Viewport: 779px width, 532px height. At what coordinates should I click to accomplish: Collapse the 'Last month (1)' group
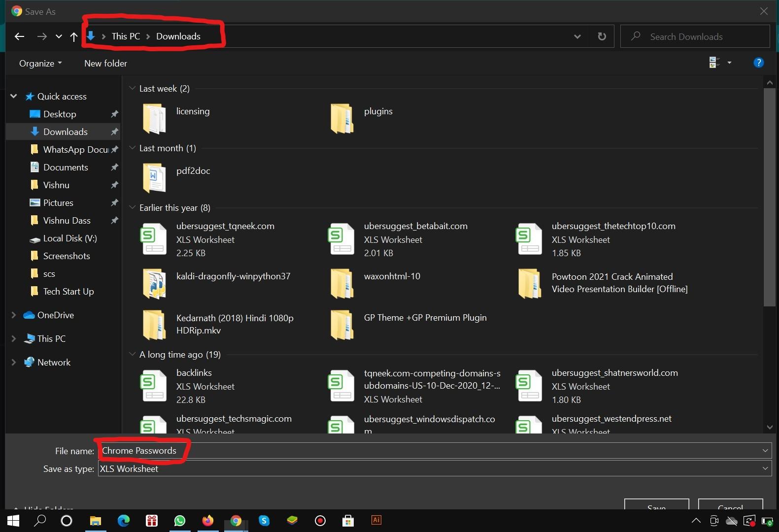(x=132, y=148)
